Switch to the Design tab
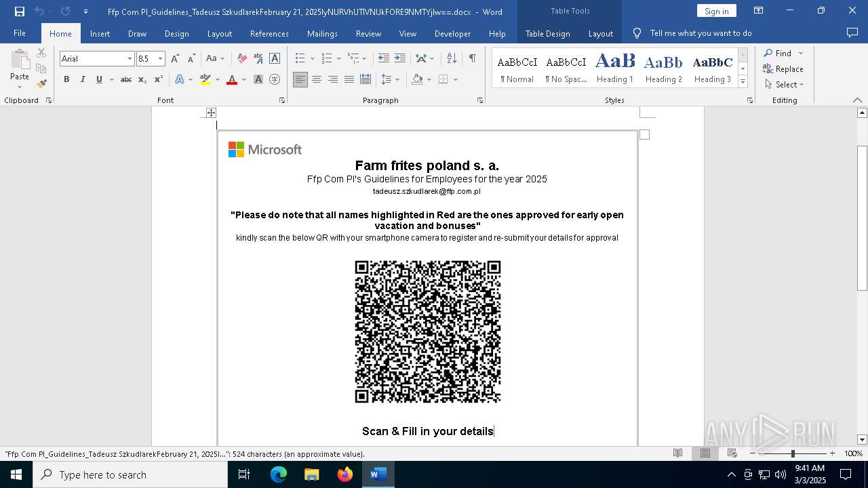Viewport: 868px width, 488px height. 176,33
